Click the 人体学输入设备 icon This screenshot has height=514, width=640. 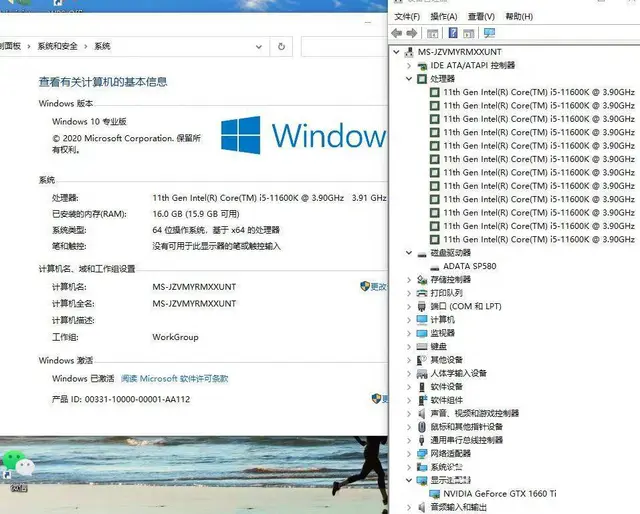[422, 374]
